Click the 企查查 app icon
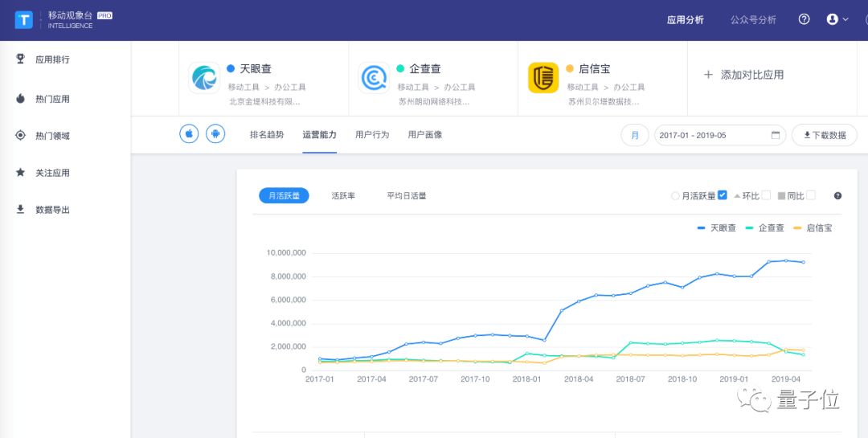The width and height of the screenshot is (868, 438). tap(374, 77)
